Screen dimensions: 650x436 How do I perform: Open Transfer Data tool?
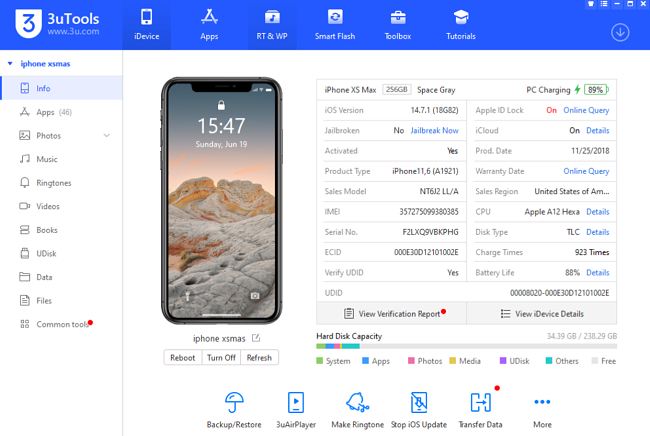pos(480,410)
